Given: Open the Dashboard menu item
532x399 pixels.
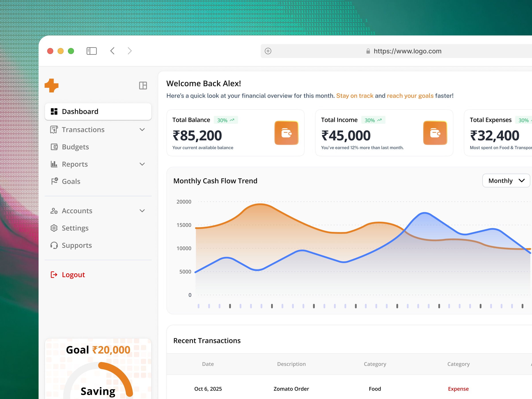Looking at the screenshot, I should click(x=98, y=111).
